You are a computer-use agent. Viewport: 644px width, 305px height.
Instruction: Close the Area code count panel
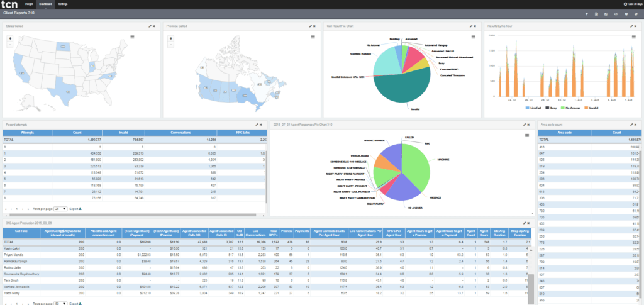(x=636, y=124)
